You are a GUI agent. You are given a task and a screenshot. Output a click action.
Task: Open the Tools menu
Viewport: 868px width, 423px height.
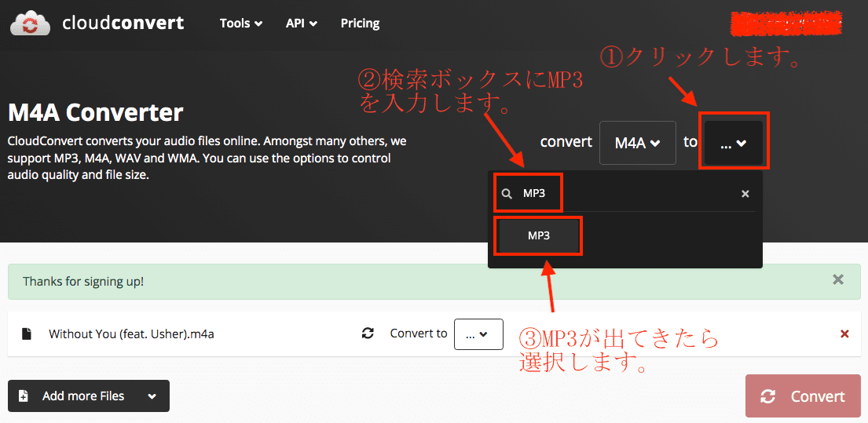pyautogui.click(x=241, y=24)
